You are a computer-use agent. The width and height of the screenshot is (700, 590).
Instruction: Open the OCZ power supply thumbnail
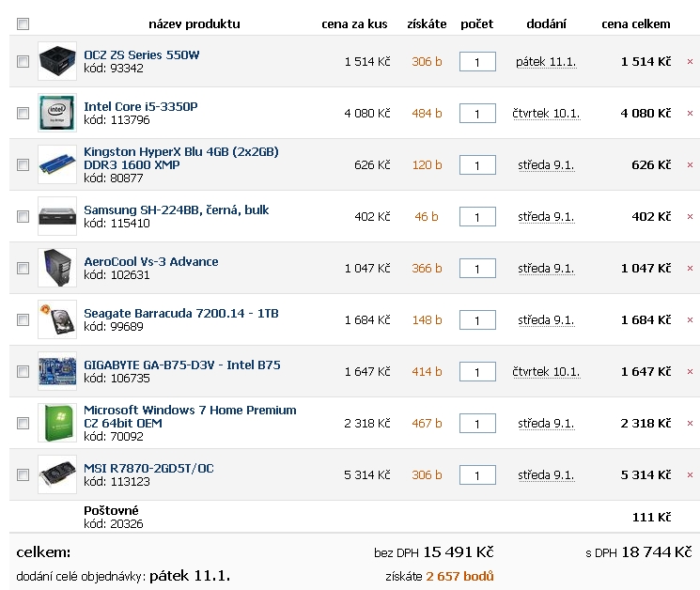(x=57, y=61)
